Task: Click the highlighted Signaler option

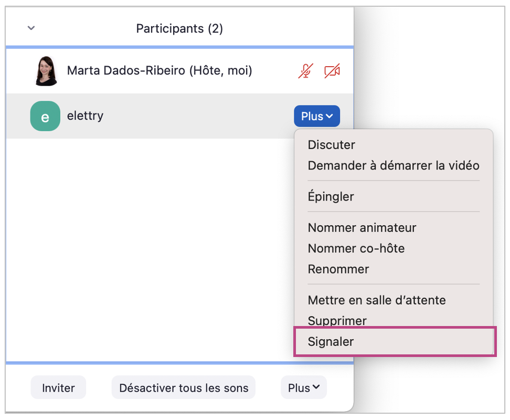Action: (x=331, y=342)
